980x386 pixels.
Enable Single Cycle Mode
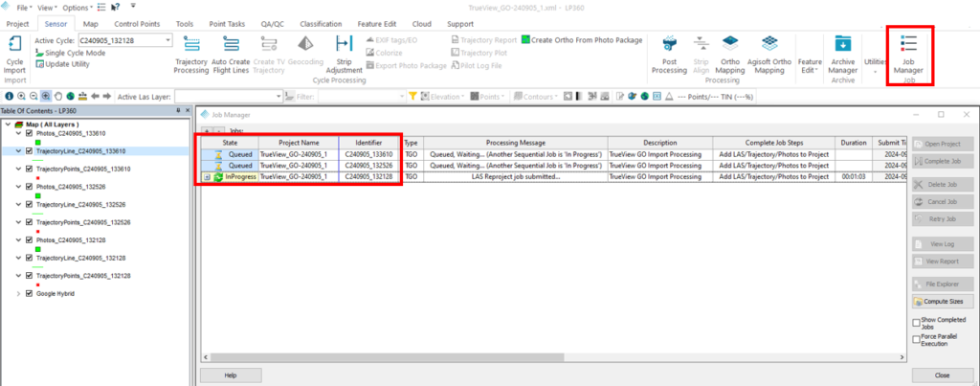70,53
